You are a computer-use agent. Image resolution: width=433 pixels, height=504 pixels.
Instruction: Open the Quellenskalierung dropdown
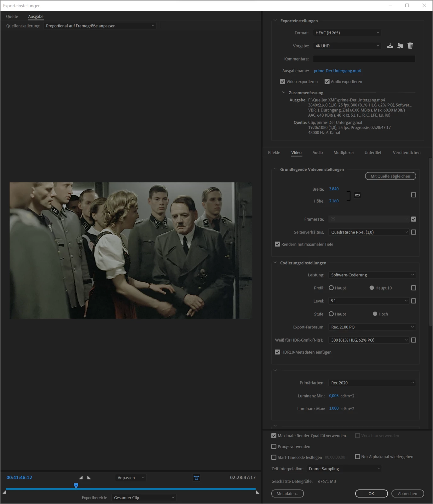click(100, 26)
